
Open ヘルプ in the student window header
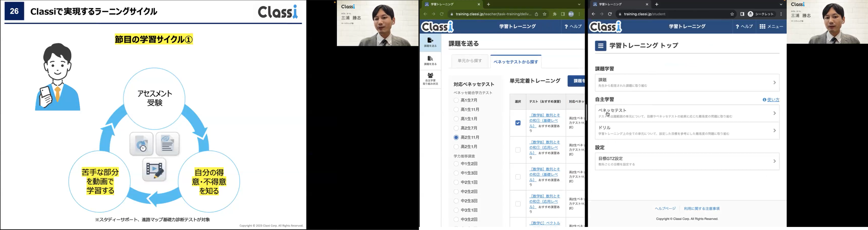[x=744, y=26]
